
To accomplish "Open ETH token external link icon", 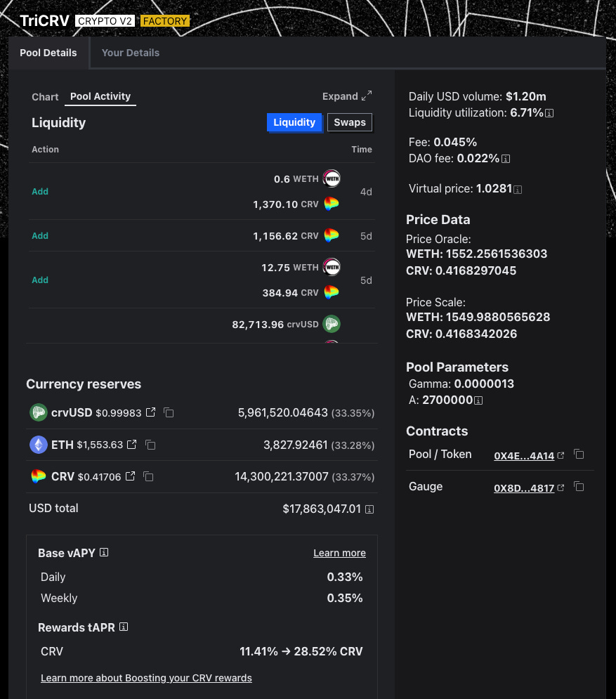I will [x=131, y=445].
